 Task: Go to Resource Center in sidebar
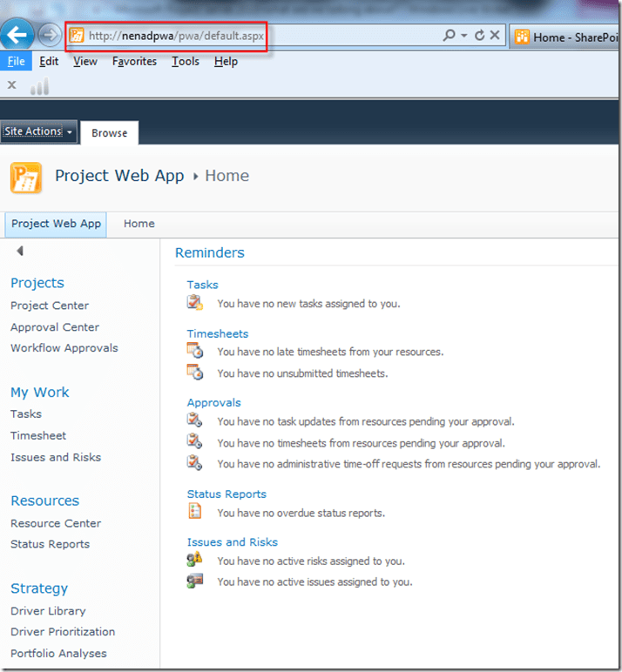coord(56,523)
